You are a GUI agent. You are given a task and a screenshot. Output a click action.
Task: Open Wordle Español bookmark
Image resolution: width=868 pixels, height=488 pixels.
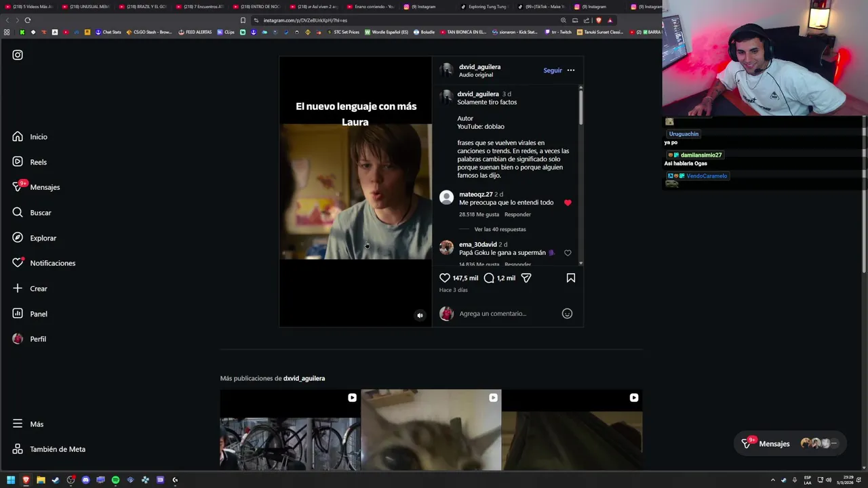[x=387, y=32]
